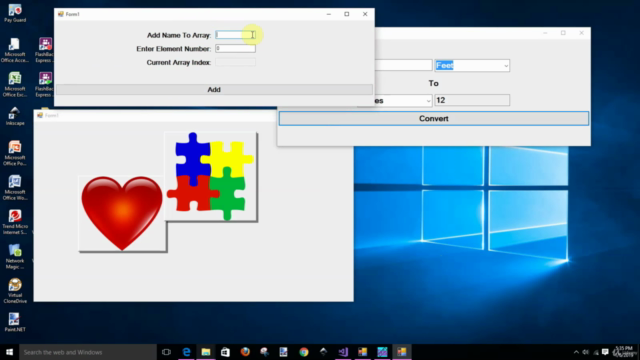Click the red heart picture
The image size is (640, 360).
[122, 213]
